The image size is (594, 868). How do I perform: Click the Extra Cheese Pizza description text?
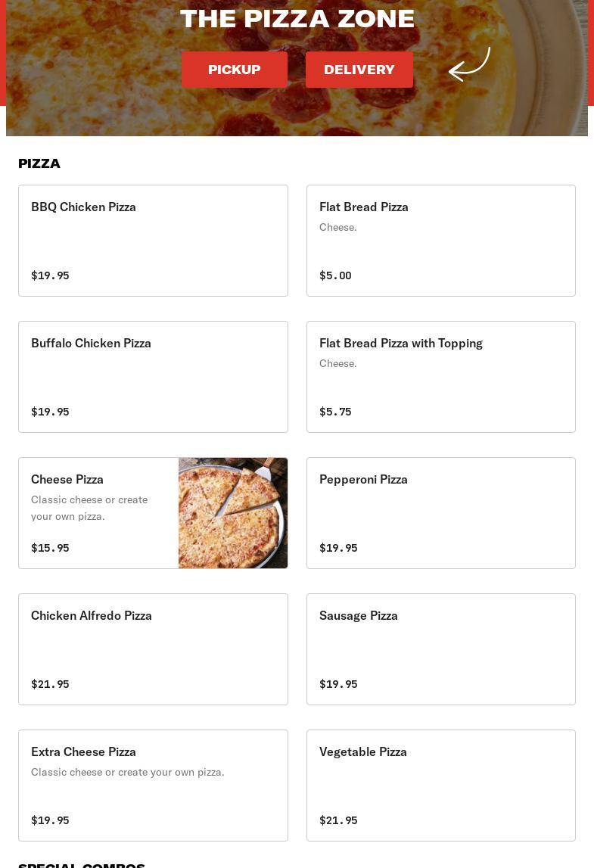(128, 772)
